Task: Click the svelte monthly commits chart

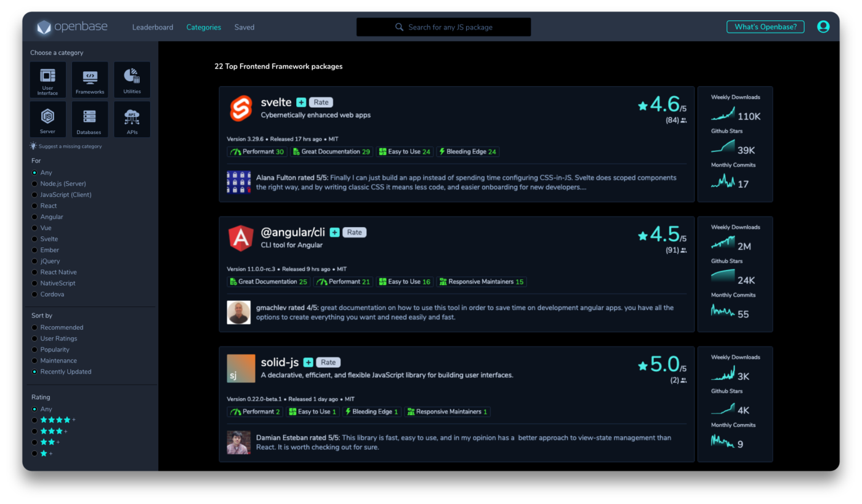Action: [x=723, y=181]
